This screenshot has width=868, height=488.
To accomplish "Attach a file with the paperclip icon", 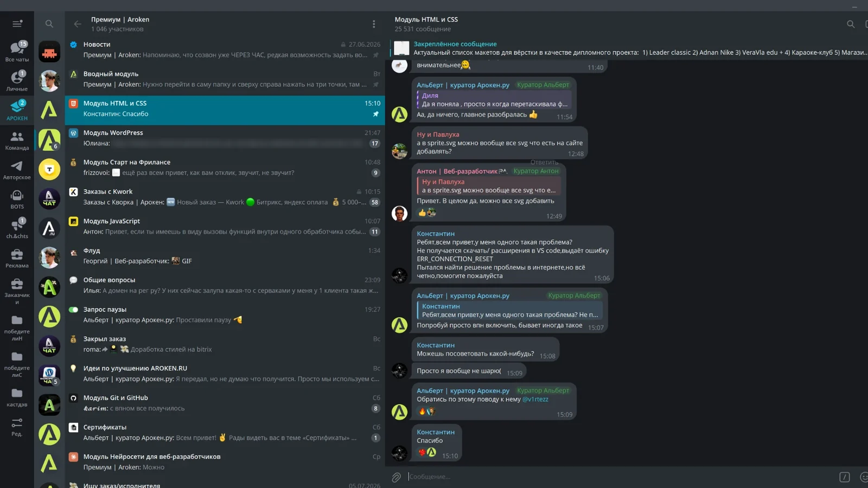I will (x=397, y=477).
